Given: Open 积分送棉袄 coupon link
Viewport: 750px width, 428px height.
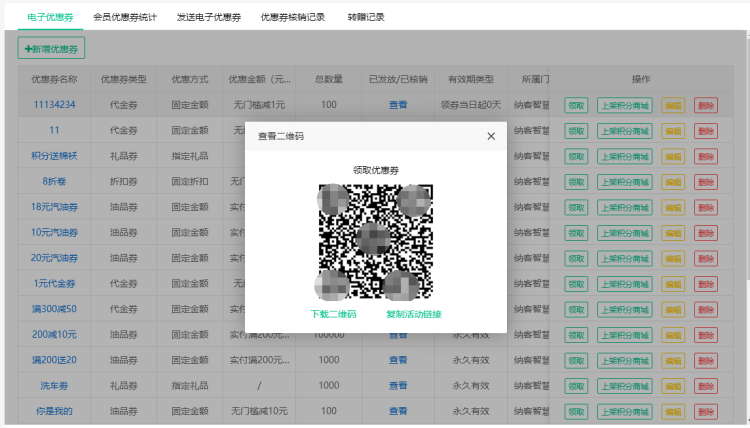Looking at the screenshot, I should tap(54, 156).
